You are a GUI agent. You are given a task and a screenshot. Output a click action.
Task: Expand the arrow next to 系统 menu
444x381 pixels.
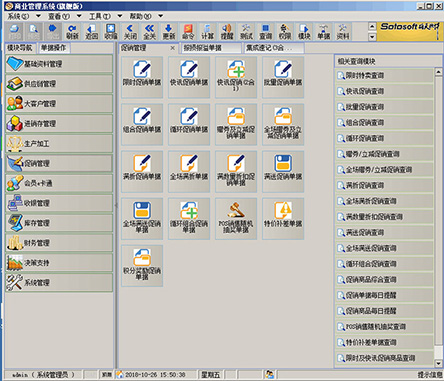coord(38,16)
